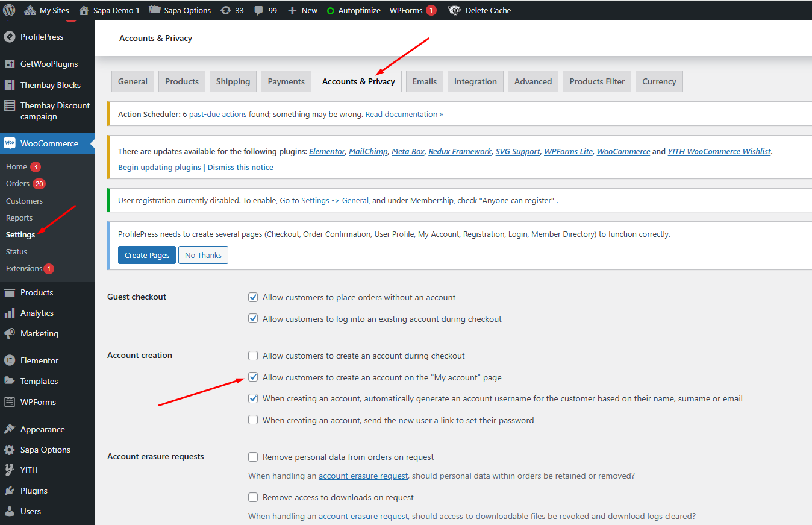Open YITH in the sidebar
The width and height of the screenshot is (812, 525).
[x=47, y=470]
